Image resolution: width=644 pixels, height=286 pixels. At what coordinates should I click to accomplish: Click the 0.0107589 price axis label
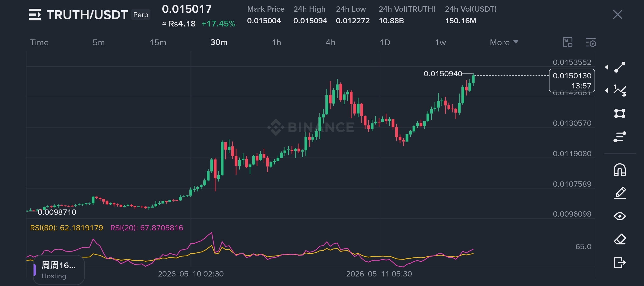click(572, 184)
